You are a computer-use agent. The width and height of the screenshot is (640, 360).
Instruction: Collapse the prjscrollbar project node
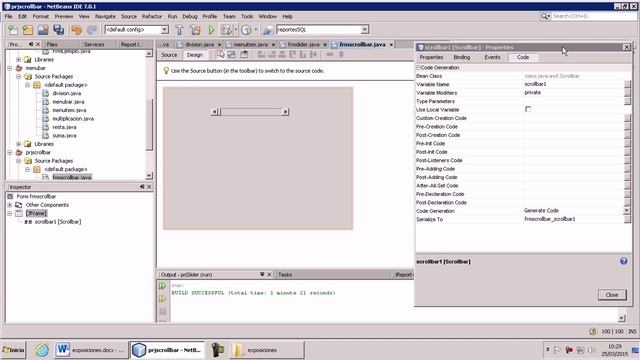10,153
